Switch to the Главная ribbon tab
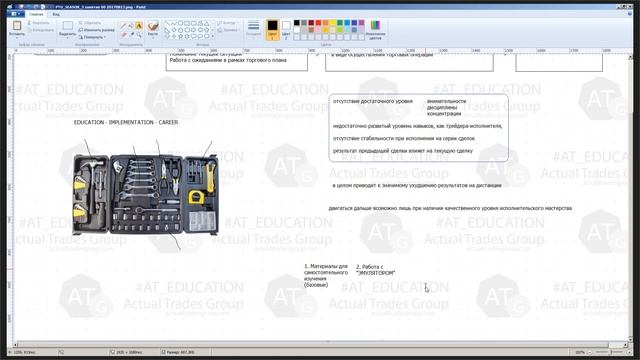 tap(36, 14)
